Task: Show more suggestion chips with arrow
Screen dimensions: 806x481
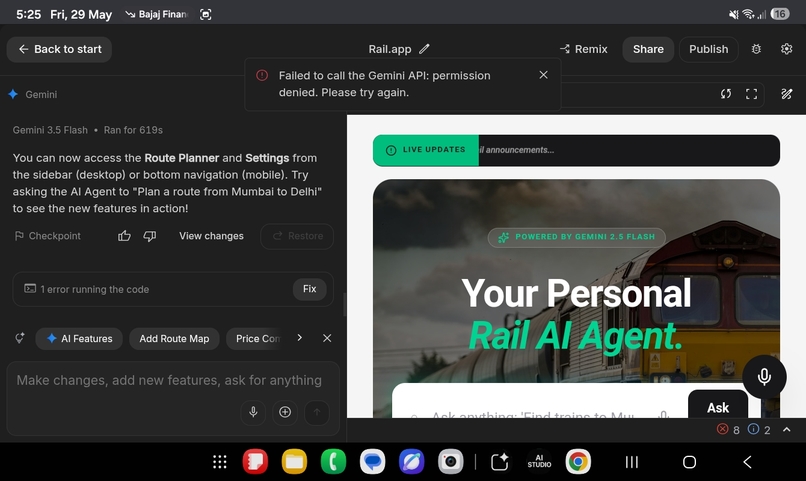Action: [300, 338]
